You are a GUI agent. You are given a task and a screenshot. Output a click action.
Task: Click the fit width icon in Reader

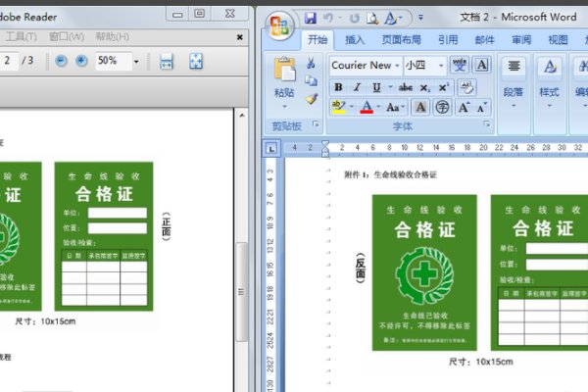pos(167,61)
